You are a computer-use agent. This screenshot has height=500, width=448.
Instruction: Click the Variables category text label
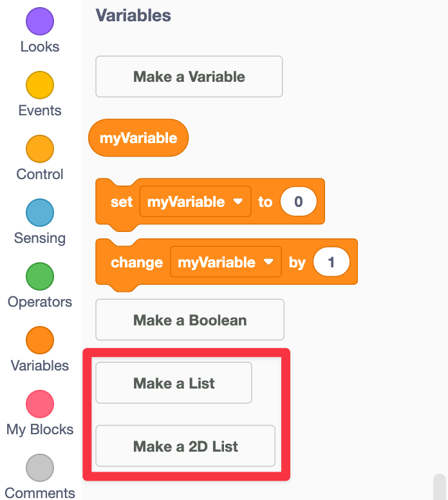(x=40, y=365)
